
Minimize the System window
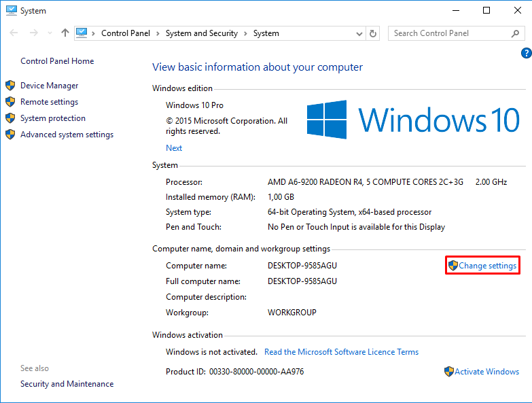[456, 10]
